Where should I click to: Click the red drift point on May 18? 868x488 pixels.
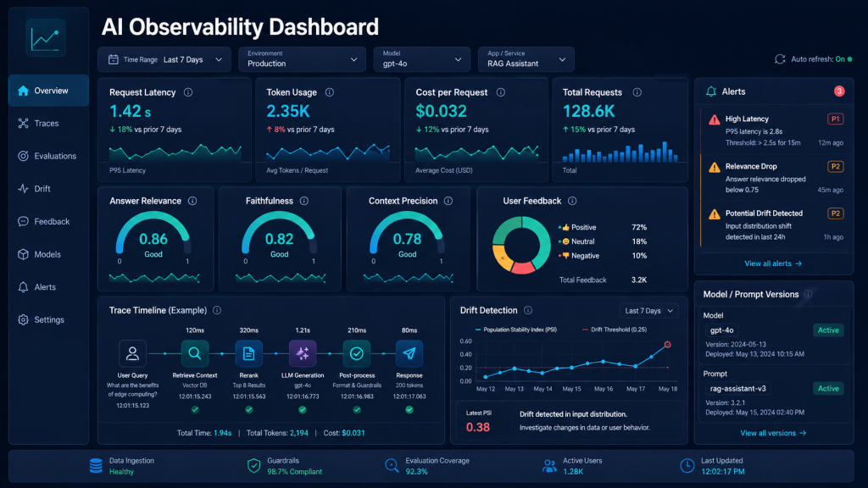point(668,345)
